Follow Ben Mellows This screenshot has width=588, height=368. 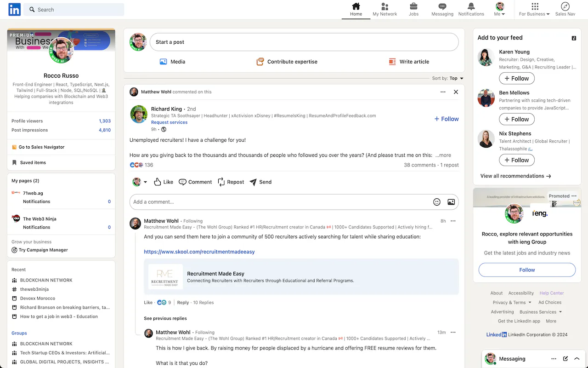tap(517, 119)
